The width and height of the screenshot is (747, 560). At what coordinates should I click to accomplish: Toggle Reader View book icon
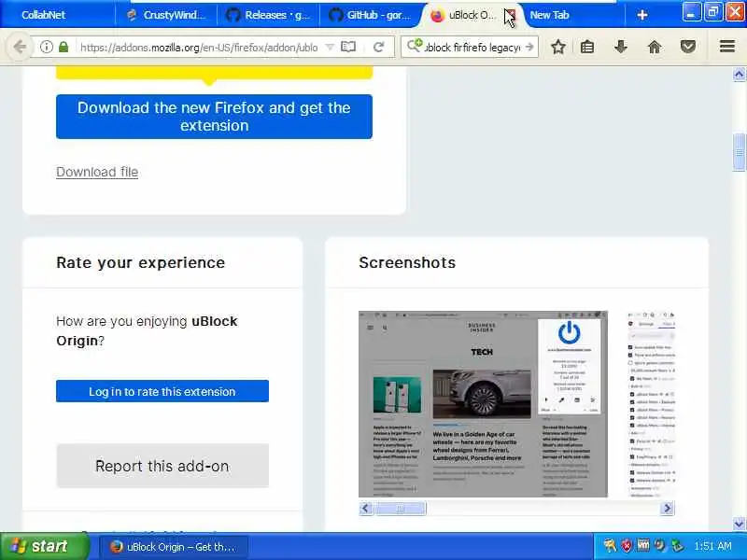(x=348, y=47)
